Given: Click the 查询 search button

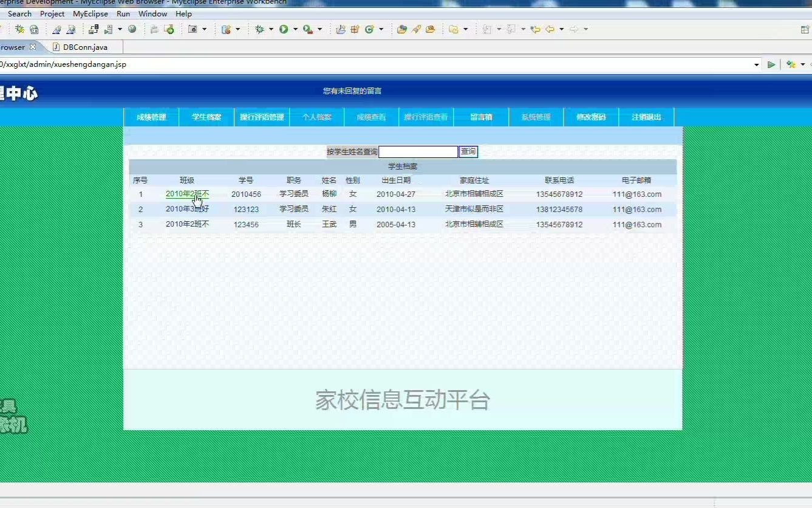Looking at the screenshot, I should point(468,151).
